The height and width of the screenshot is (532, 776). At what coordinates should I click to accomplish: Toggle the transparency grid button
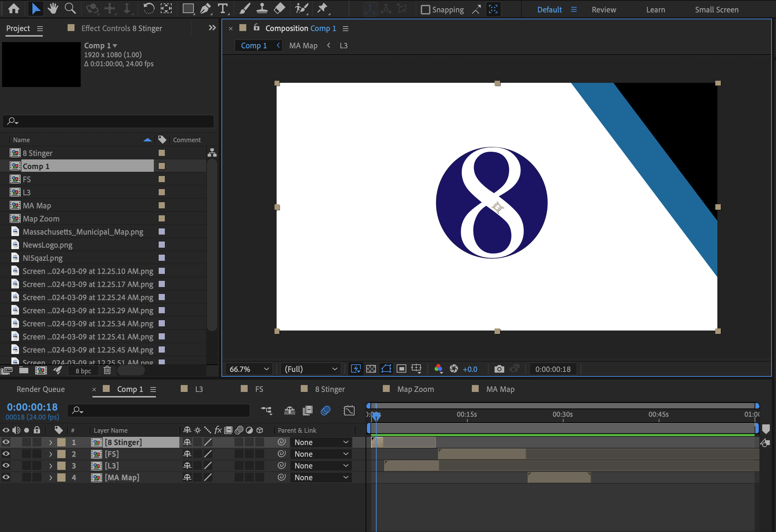click(x=371, y=369)
